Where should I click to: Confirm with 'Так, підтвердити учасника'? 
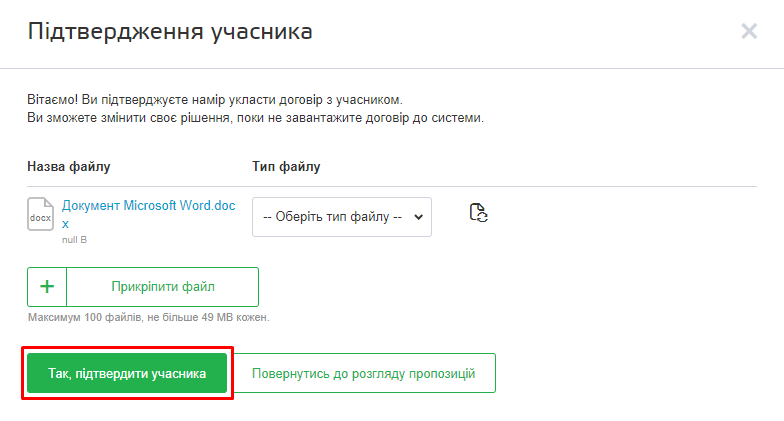pyautogui.click(x=127, y=373)
